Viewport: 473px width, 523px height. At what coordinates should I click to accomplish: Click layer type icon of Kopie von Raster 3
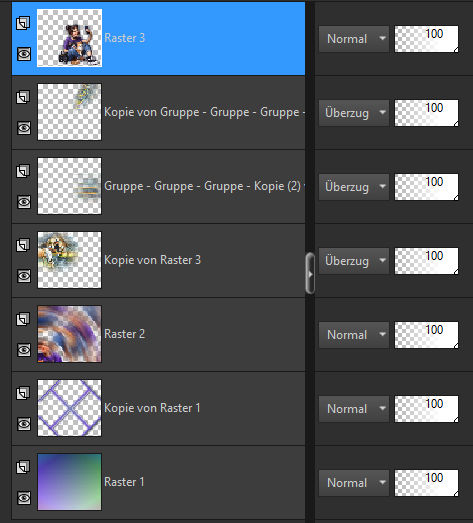pyautogui.click(x=23, y=245)
